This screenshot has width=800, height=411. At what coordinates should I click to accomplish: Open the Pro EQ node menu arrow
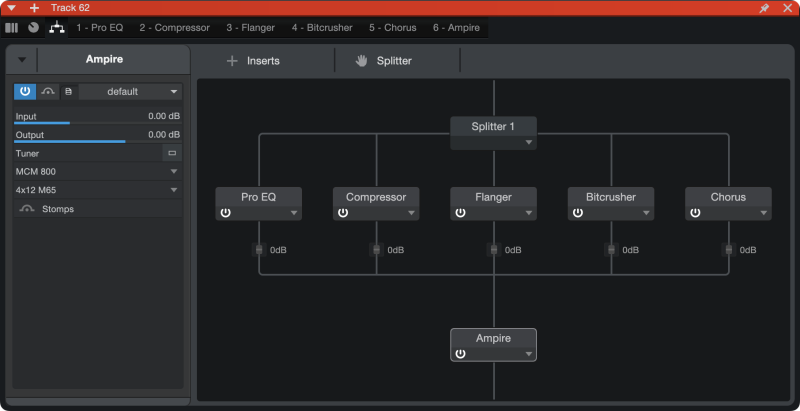click(294, 213)
